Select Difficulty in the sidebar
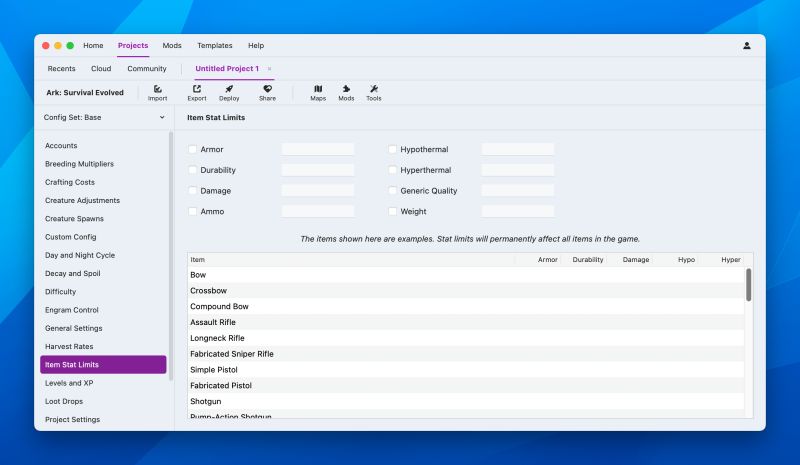This screenshot has height=465, width=800. coord(103,292)
